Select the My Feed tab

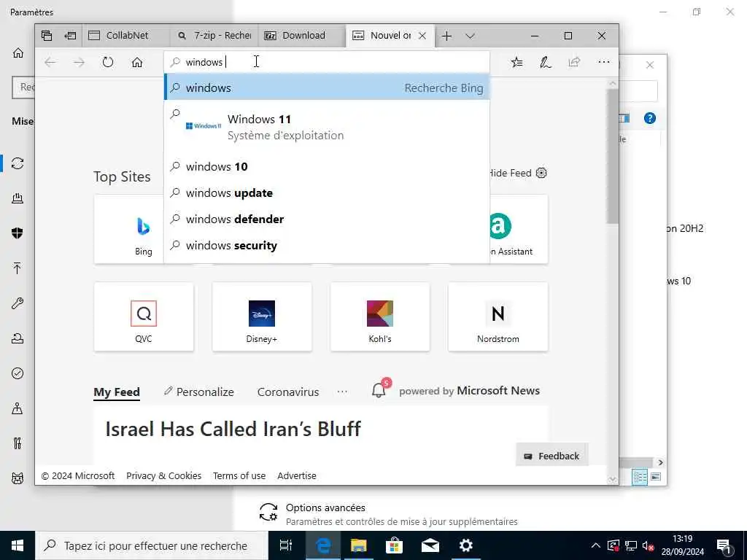pos(117,392)
